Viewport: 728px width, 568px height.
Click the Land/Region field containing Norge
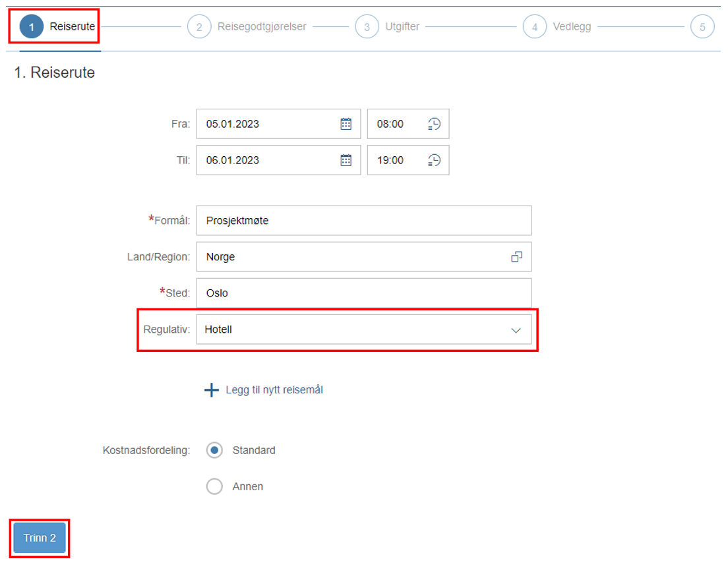pos(364,256)
